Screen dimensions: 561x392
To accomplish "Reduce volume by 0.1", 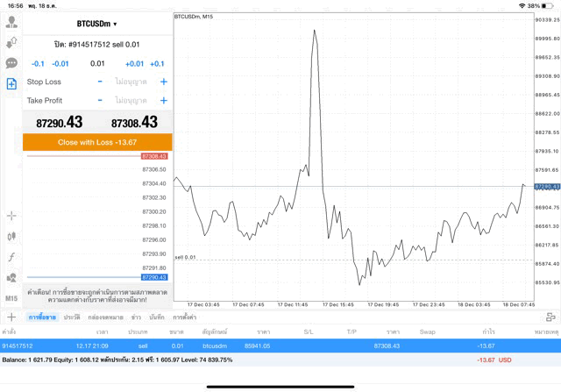I will coord(38,64).
